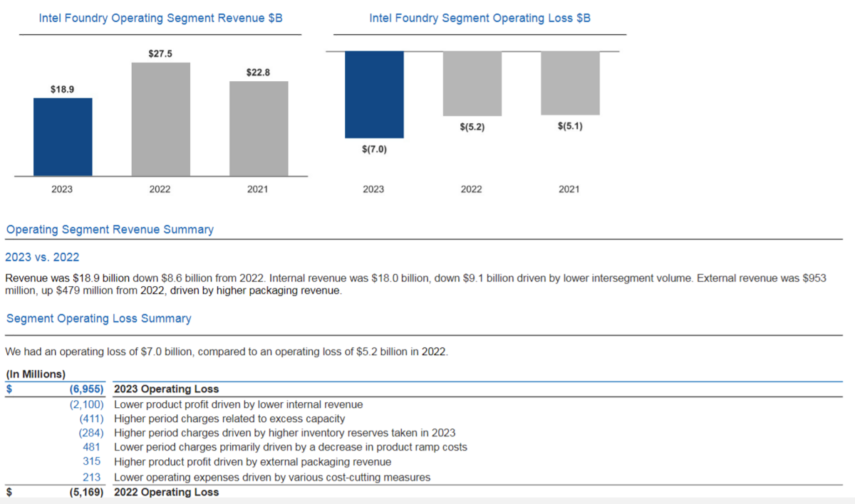Click the 2023 operating loss bar $(7.0)
855x504 pixels.
374,95
